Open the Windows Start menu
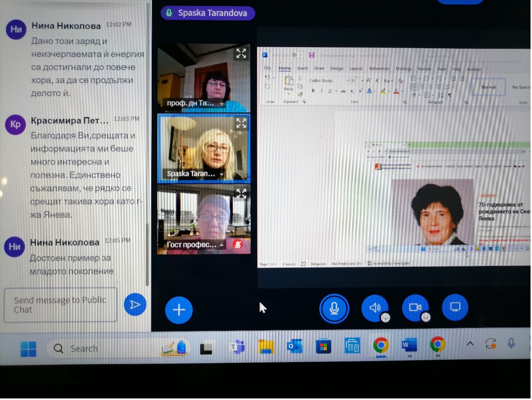The image size is (532, 400). pyautogui.click(x=28, y=349)
